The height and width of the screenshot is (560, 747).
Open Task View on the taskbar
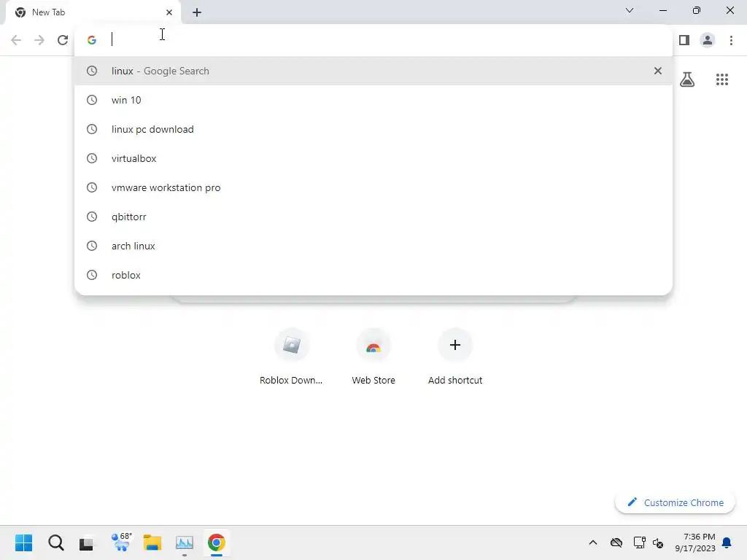tap(87, 542)
